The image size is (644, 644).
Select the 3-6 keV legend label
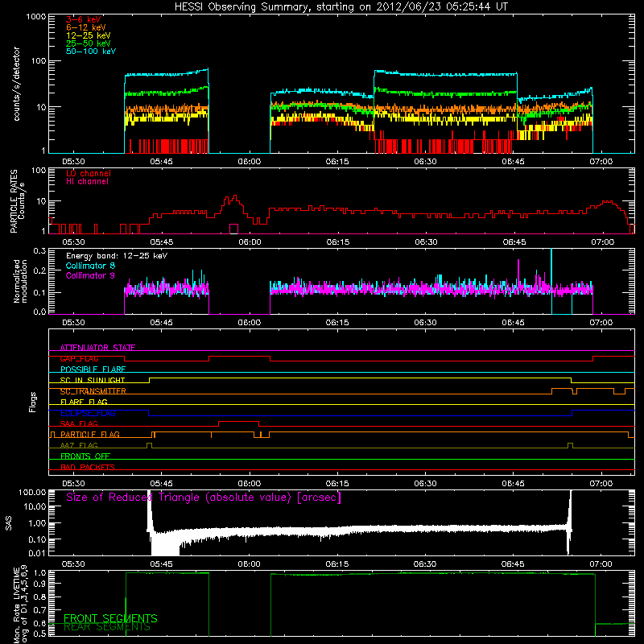[x=84, y=19]
